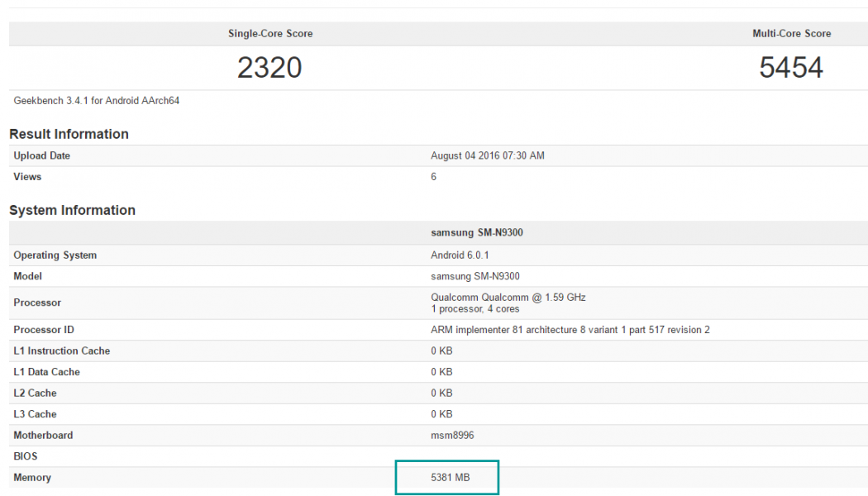
Task: Click the Model row label
Action: pyautogui.click(x=27, y=276)
